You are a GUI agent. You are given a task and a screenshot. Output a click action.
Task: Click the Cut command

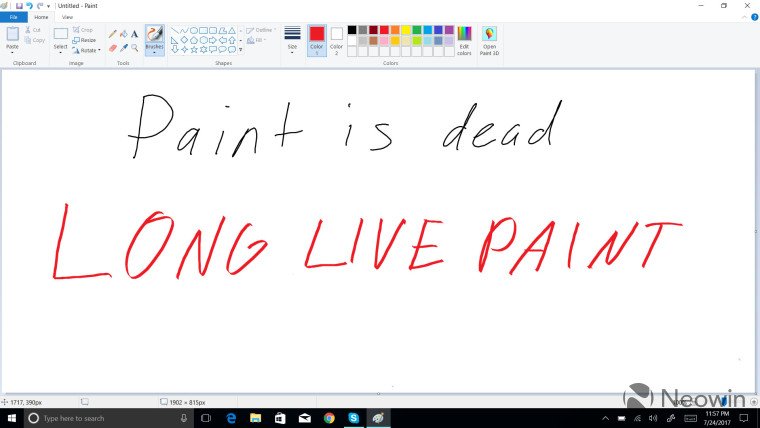pos(33,30)
